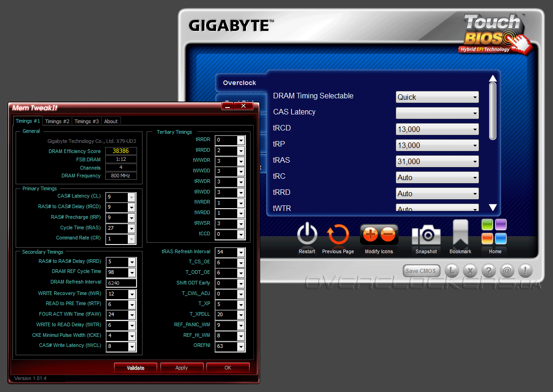
Task: Expand tRWSR tertiary timing dropdown
Action: [241, 224]
